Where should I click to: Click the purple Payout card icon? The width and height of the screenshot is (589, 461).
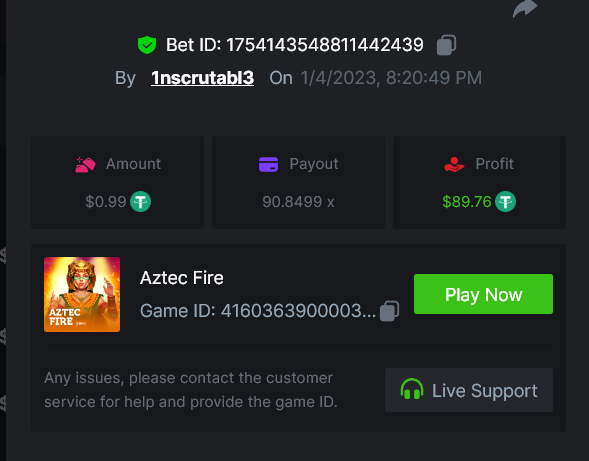268,164
